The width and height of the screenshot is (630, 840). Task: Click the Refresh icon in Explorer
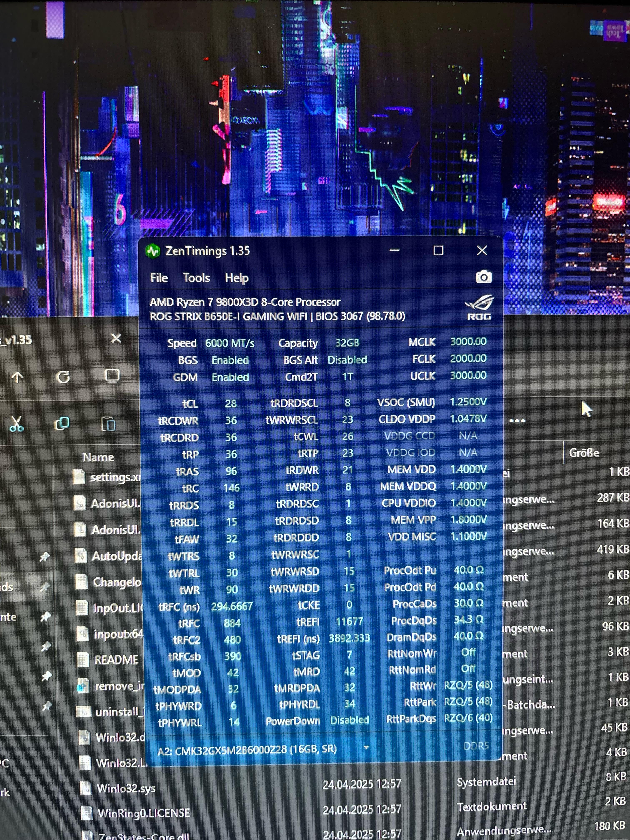[63, 377]
